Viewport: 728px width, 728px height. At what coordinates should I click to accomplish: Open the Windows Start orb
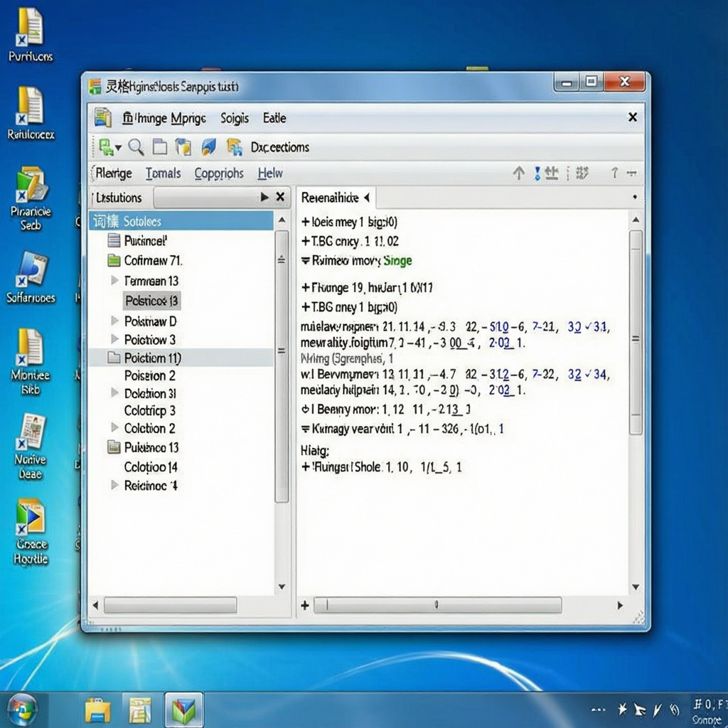coord(22,710)
